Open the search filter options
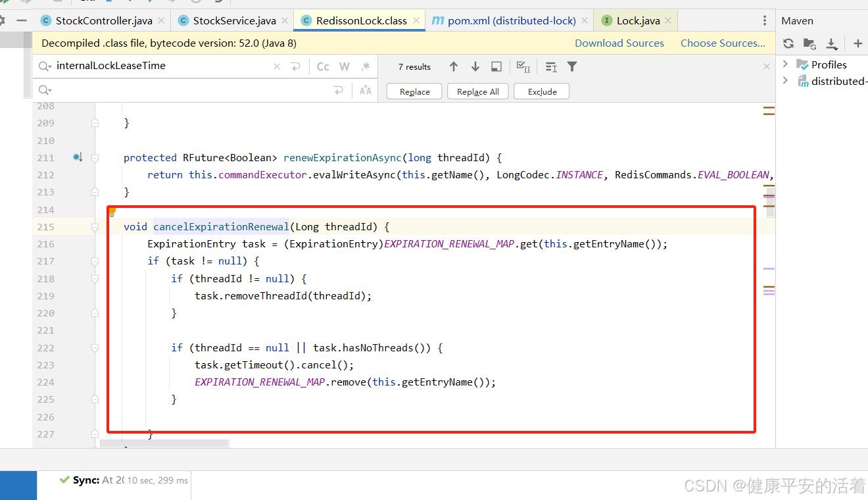This screenshot has height=500, width=868. [572, 66]
